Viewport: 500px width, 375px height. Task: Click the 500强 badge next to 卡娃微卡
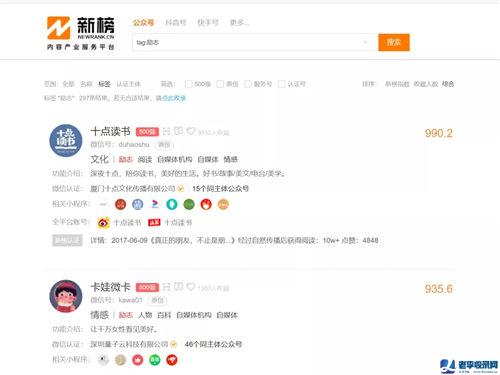tap(147, 287)
